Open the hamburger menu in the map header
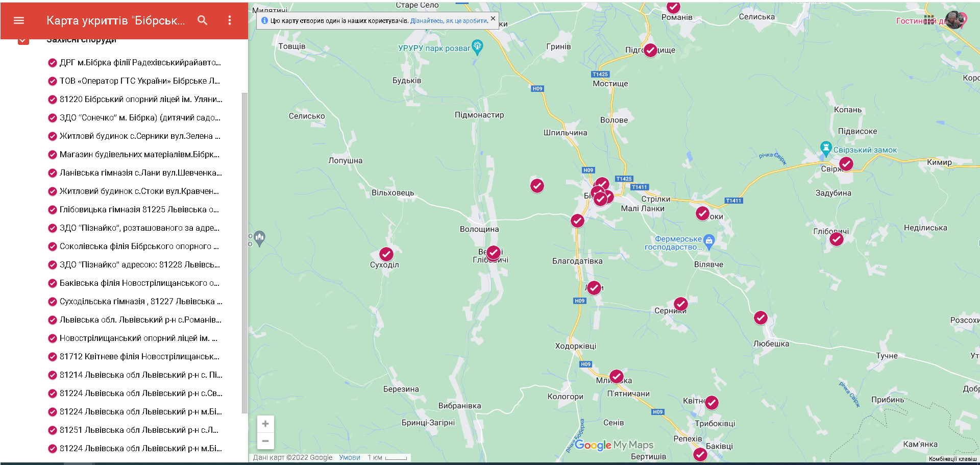Viewport: 980px width, 465px height. click(19, 20)
